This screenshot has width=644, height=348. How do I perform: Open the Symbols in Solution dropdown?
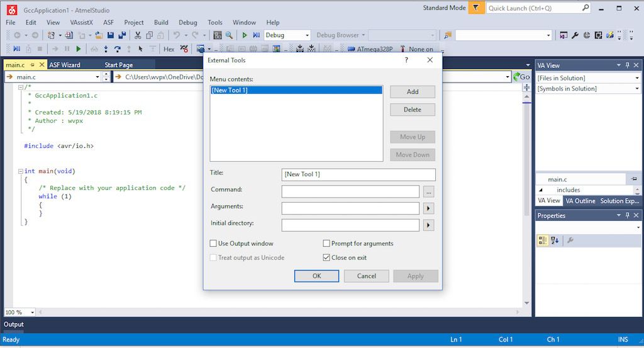click(x=636, y=88)
